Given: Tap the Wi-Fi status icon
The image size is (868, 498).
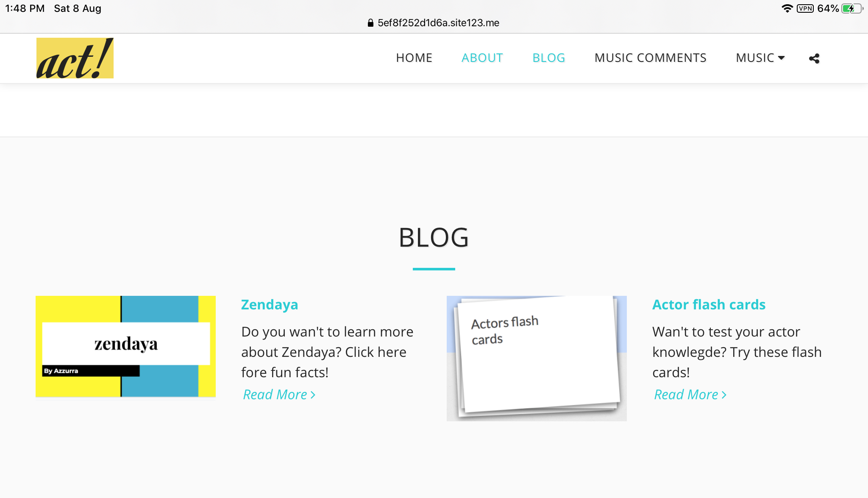Looking at the screenshot, I should [x=787, y=8].
